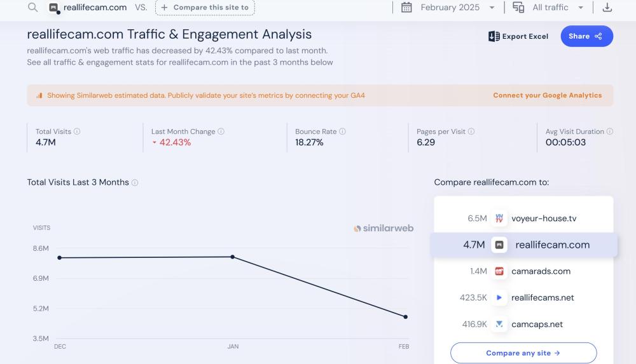Click the blue Share button
Viewport: 636px width, 364px height.
click(x=586, y=36)
